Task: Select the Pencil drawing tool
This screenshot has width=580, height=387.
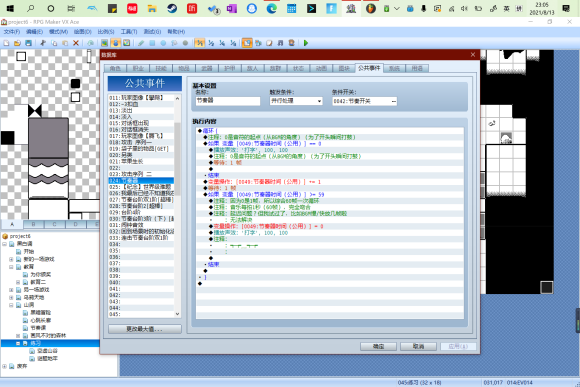Action: coord(141,43)
